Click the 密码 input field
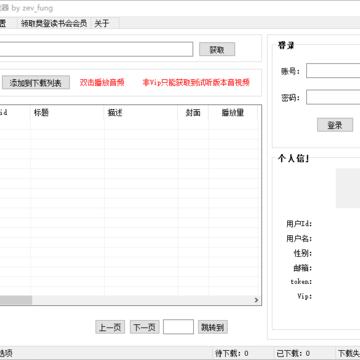Image resolution: width=360 pixels, height=360 pixels. [333, 97]
